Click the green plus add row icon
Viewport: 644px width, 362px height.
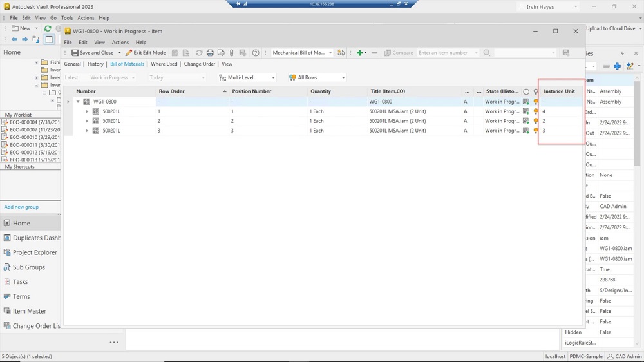[x=360, y=53]
